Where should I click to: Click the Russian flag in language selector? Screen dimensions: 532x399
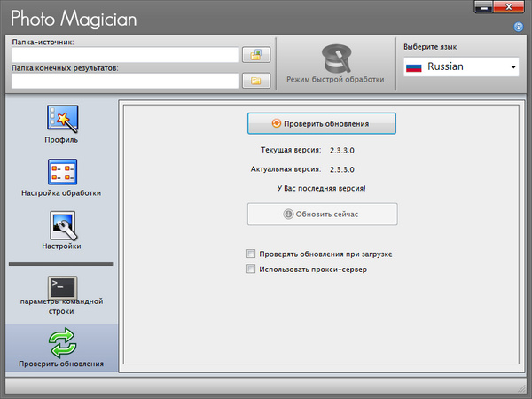413,66
